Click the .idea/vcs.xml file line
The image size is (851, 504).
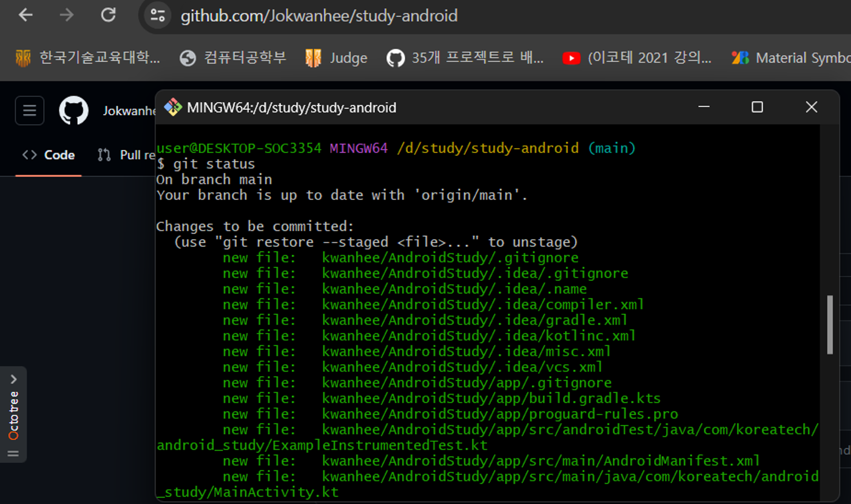[413, 367]
